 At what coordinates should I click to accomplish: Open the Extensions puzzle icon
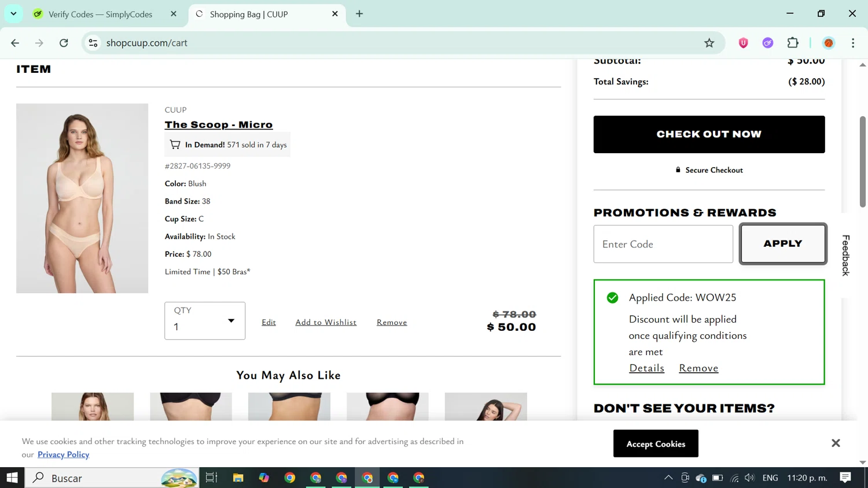[793, 43]
